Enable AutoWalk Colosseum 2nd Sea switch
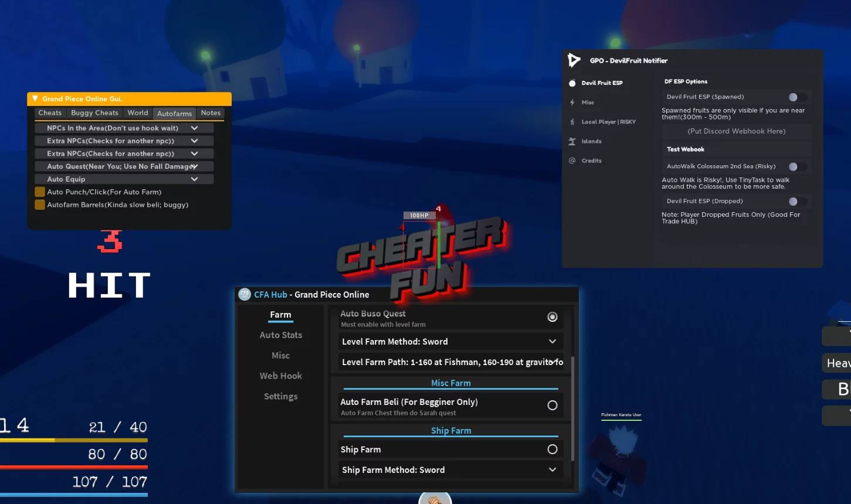This screenshot has height=504, width=851. pyautogui.click(x=796, y=166)
